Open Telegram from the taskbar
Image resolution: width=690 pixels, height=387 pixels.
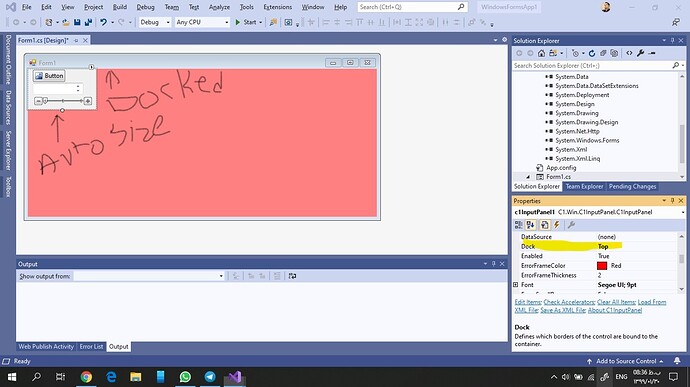210,377
